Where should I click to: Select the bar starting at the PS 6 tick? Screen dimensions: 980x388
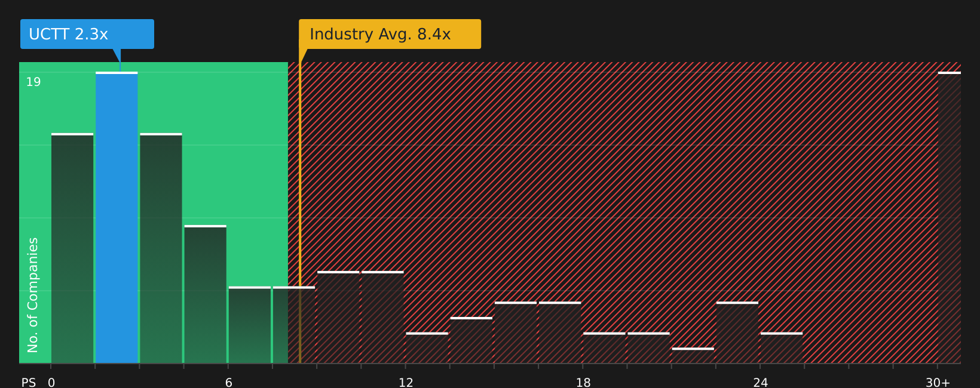pos(250,325)
